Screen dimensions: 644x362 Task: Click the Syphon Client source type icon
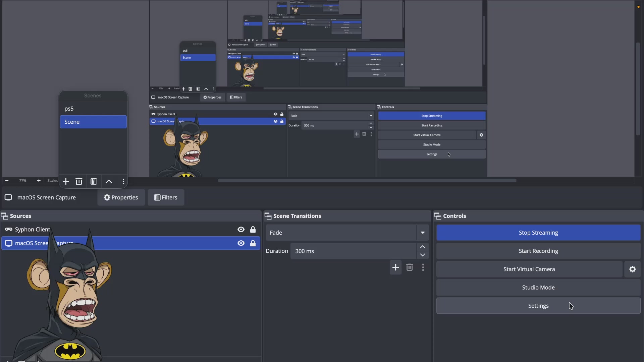pyautogui.click(x=9, y=229)
